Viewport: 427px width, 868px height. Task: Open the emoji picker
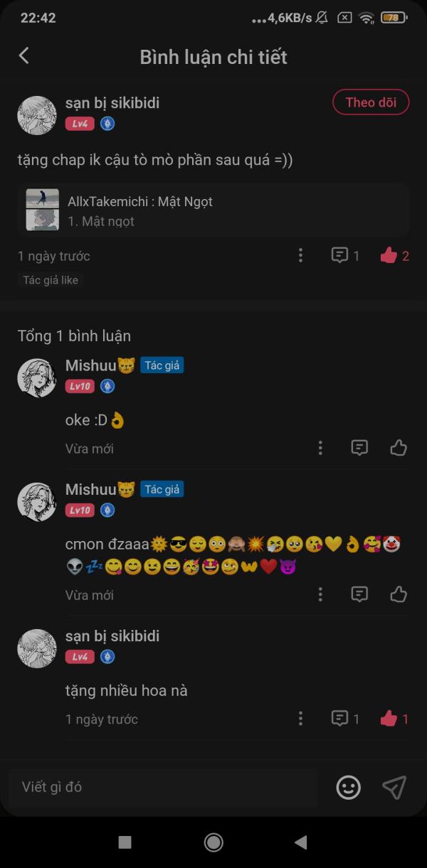click(x=348, y=787)
